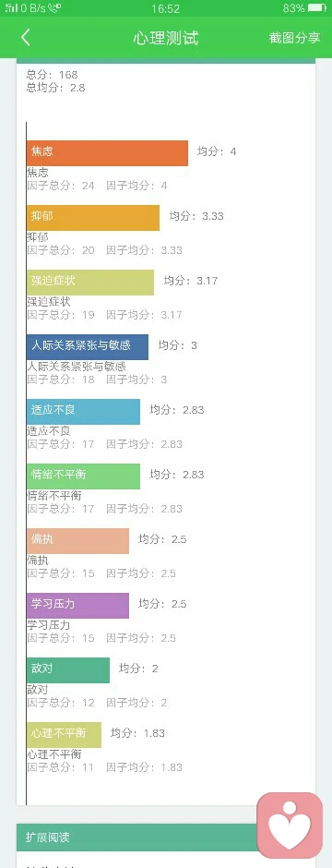Tap the 均分: 4 label beside 焦虑
The width and height of the screenshot is (332, 868).
pyautogui.click(x=217, y=151)
